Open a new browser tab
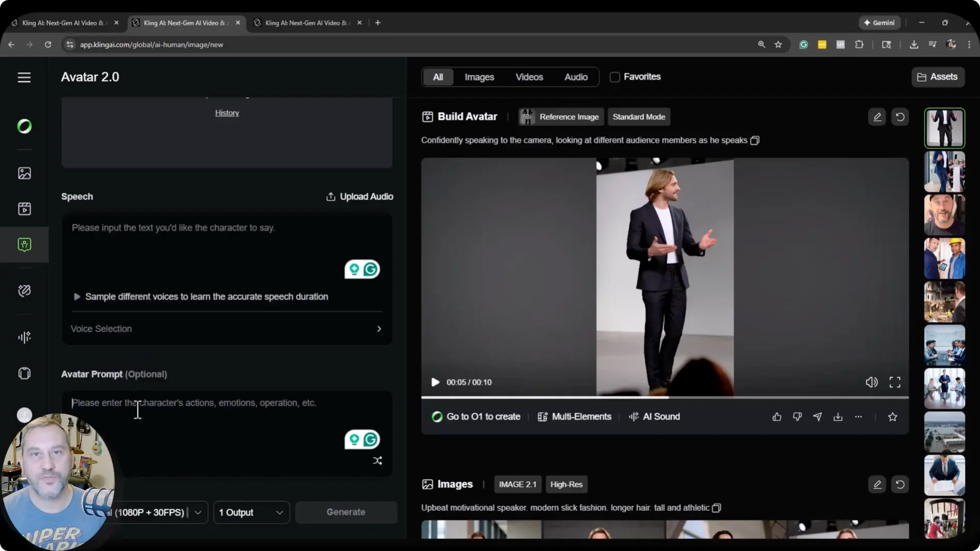The width and height of the screenshot is (980, 551). pyautogui.click(x=378, y=22)
